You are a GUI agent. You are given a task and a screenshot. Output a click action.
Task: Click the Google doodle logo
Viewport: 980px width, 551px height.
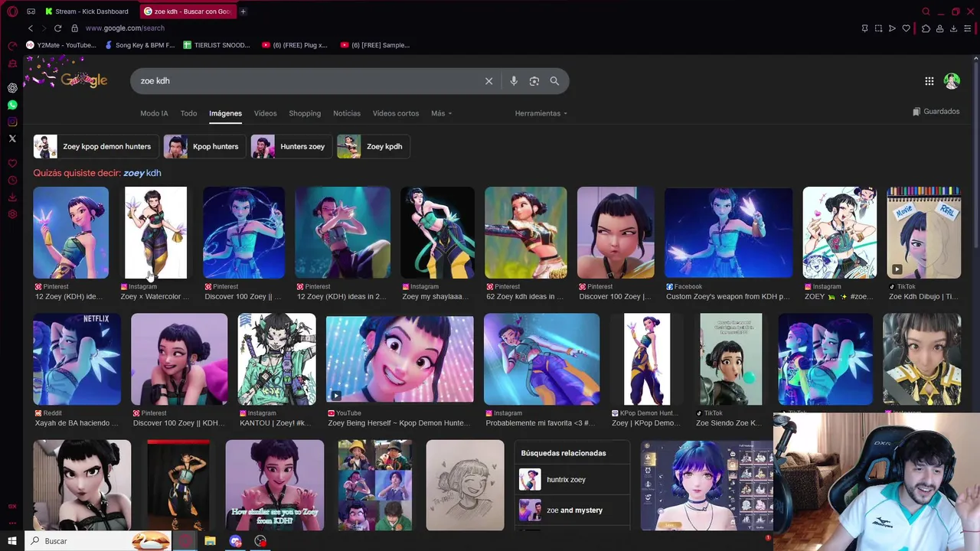point(84,80)
